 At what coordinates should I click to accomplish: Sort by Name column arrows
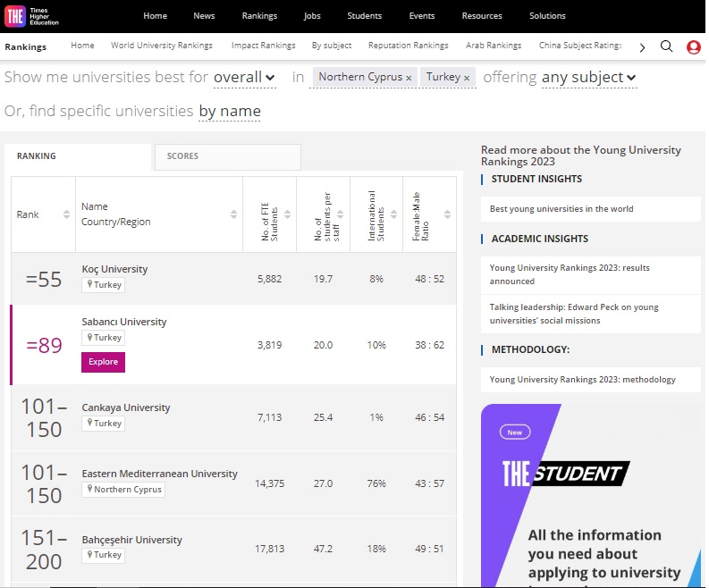click(233, 214)
